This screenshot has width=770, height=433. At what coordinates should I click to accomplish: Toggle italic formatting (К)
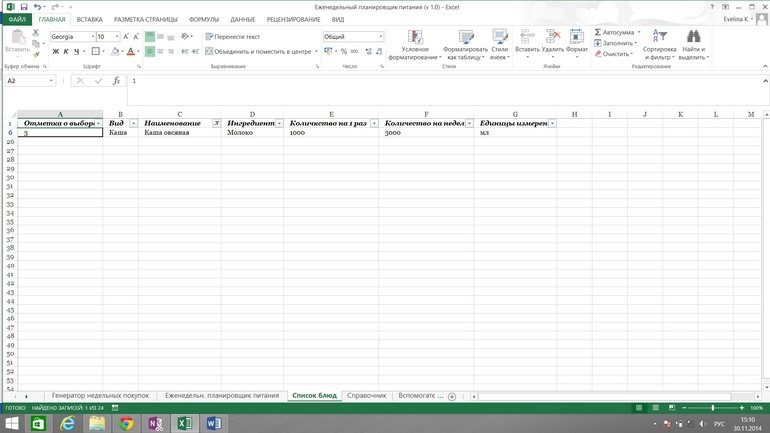66,51
